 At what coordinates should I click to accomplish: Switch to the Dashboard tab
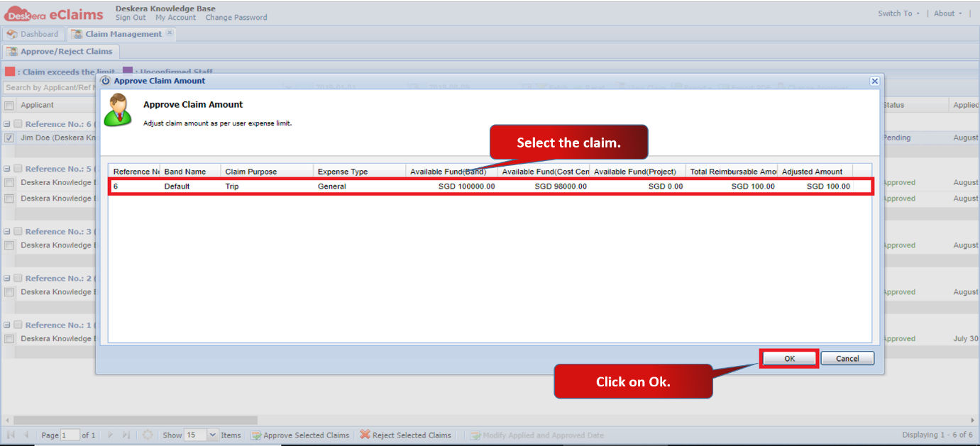(33, 34)
